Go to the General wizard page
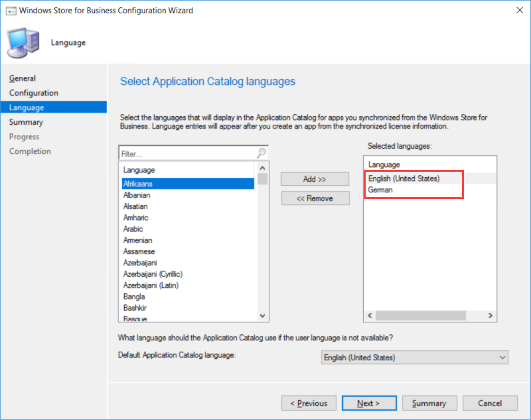This screenshot has width=531, height=420. (x=23, y=78)
